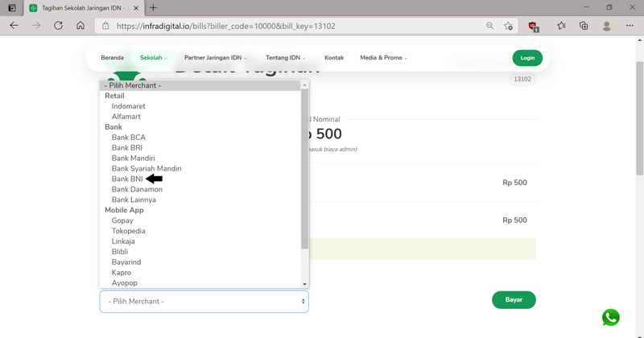644x338 pixels.
Task: Open the browser profile icon
Action: click(607, 26)
